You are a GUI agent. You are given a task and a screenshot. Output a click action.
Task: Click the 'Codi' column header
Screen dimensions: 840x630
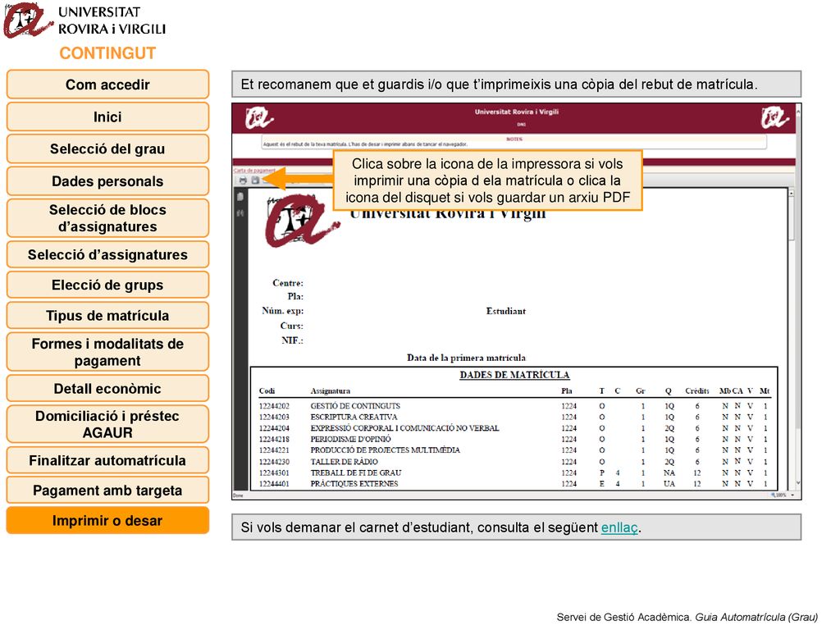[267, 391]
